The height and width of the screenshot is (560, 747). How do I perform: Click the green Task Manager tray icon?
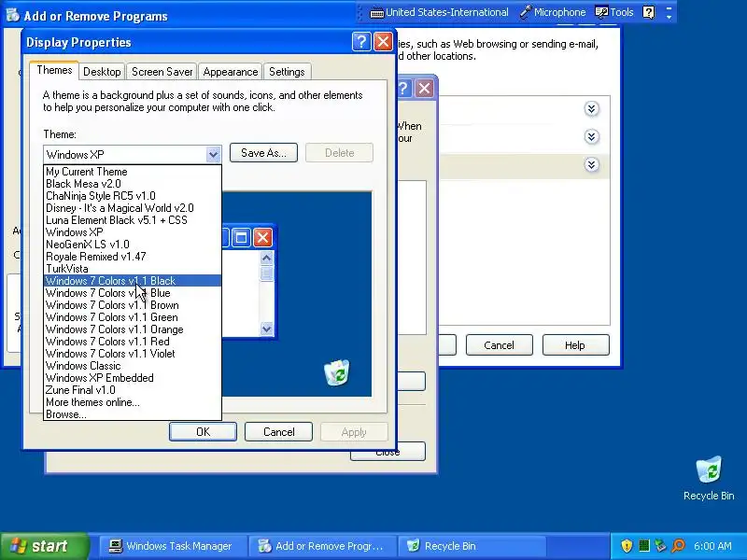coord(644,546)
